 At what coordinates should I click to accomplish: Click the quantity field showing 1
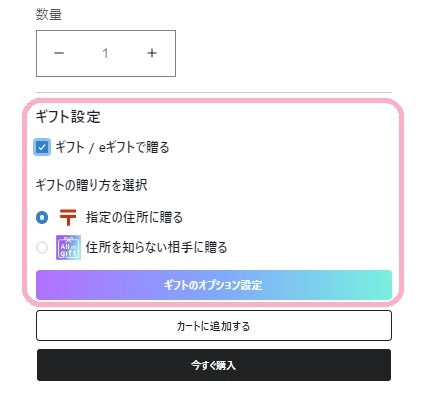[x=106, y=53]
